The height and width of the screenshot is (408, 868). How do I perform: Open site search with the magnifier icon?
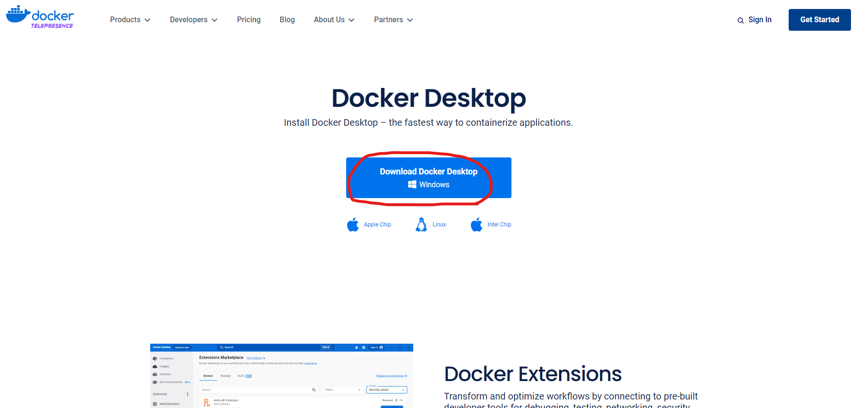(740, 20)
